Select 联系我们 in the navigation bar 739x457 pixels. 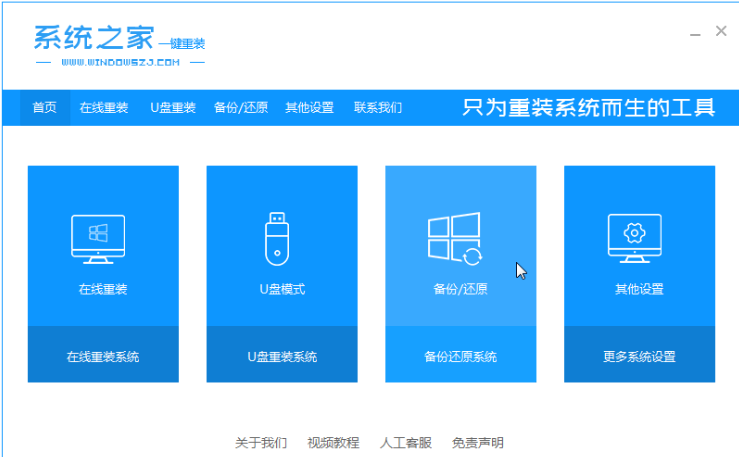(x=378, y=108)
